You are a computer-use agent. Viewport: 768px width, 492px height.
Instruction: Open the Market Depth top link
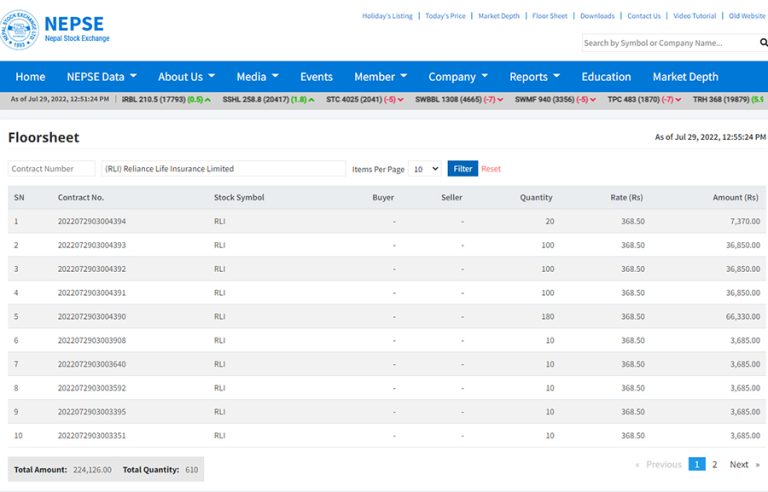tap(499, 16)
